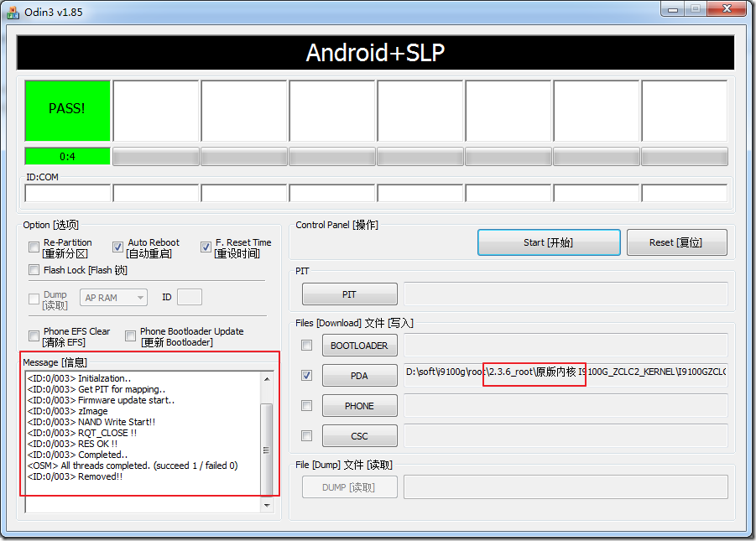The image size is (756, 541).
Task: Click the PDA file button
Action: tap(360, 376)
